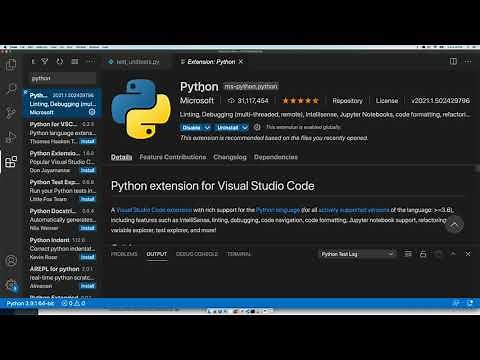
Task: Open the Run and Debug view
Action: click(11, 137)
